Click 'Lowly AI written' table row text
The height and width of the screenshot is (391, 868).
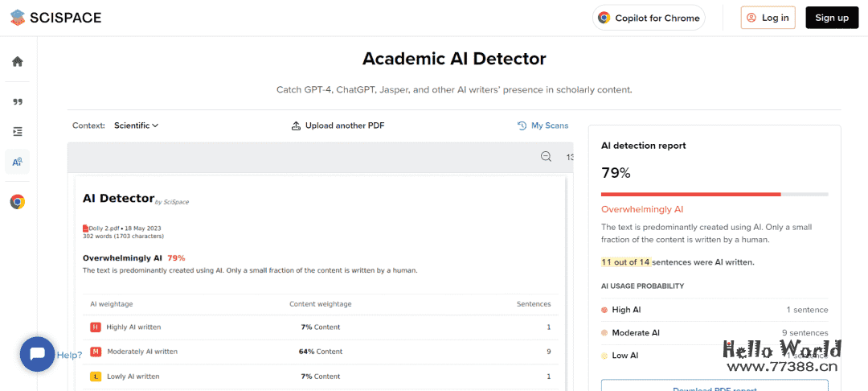click(133, 377)
